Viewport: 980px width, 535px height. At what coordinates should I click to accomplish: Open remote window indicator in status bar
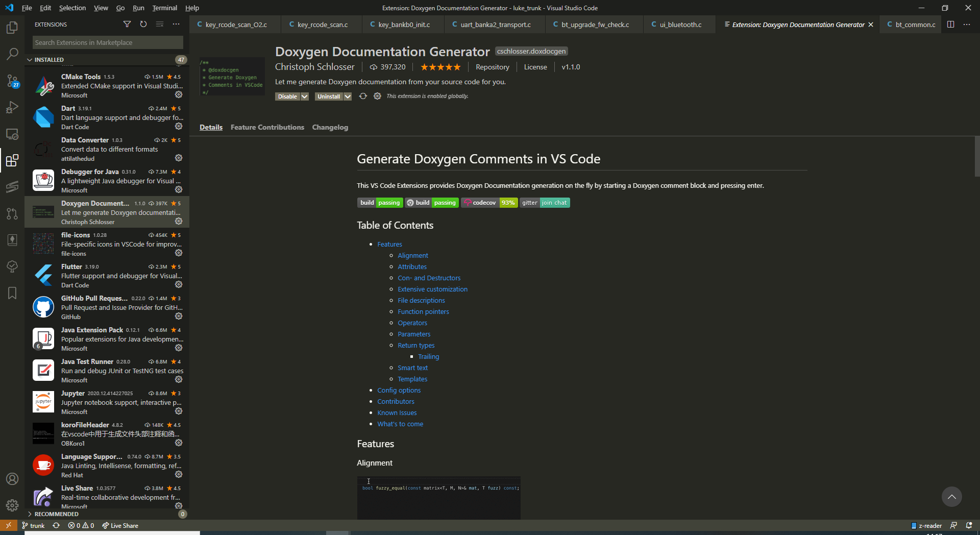(x=9, y=525)
